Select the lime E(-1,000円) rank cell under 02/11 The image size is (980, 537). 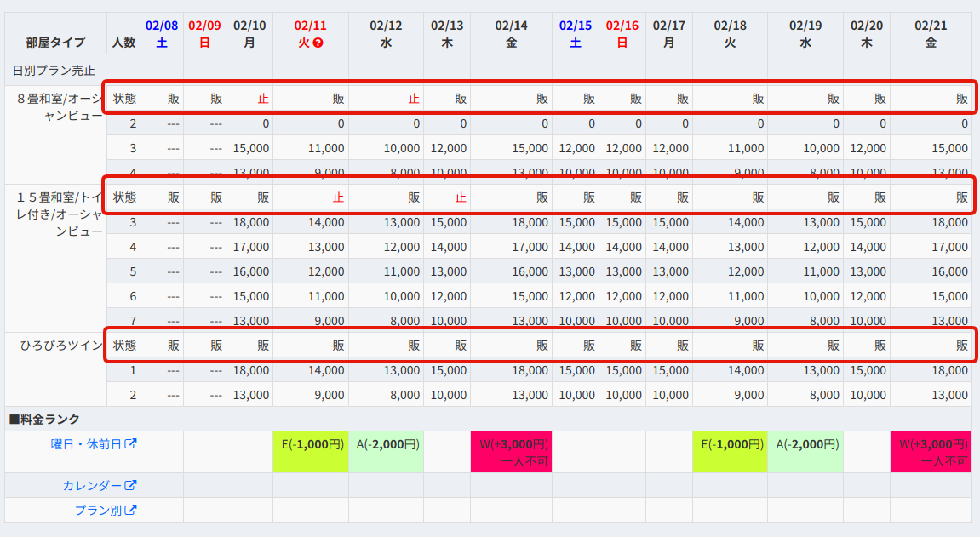[x=311, y=451]
